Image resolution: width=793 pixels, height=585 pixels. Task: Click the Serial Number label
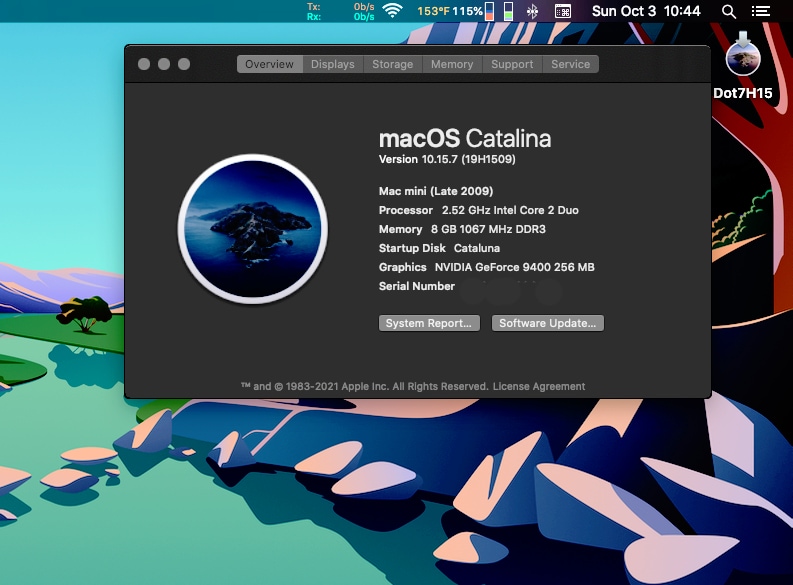[417, 286]
